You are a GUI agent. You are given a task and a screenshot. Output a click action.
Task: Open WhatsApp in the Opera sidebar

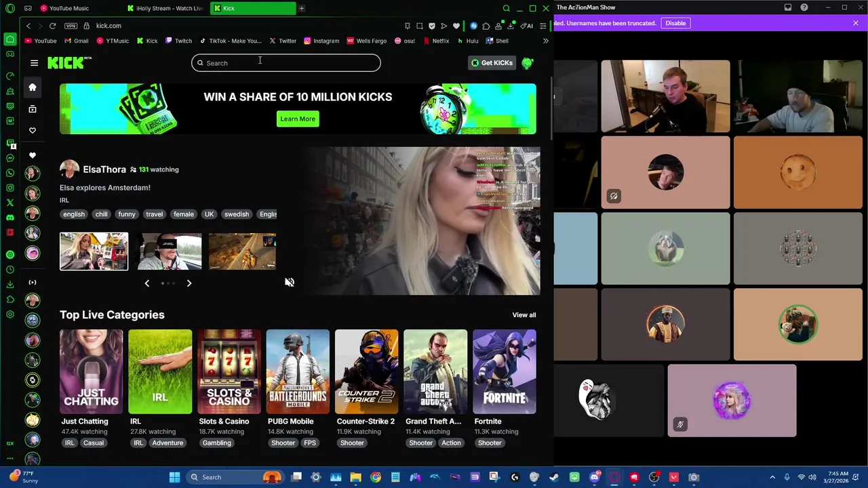coord(10,173)
